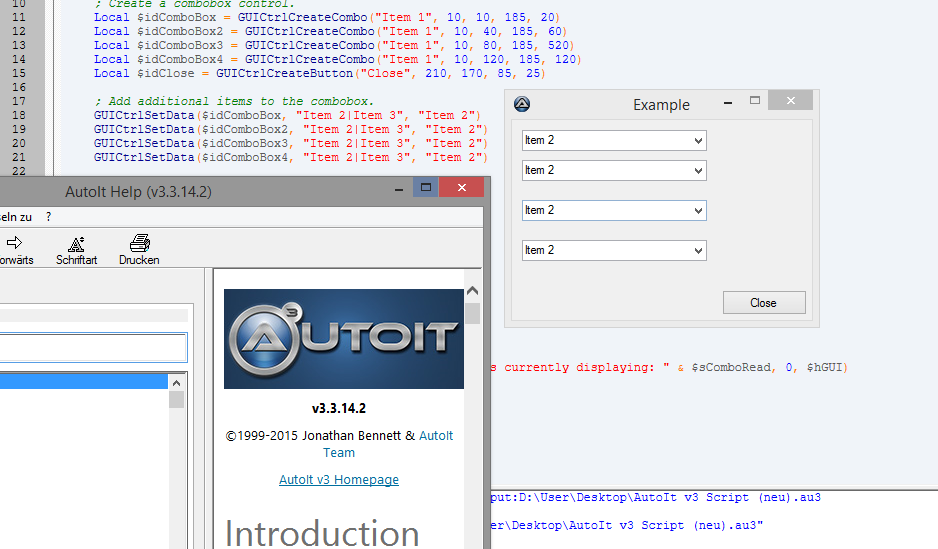
Task: Click the help index list scroll-up arrow
Action: (x=176, y=383)
